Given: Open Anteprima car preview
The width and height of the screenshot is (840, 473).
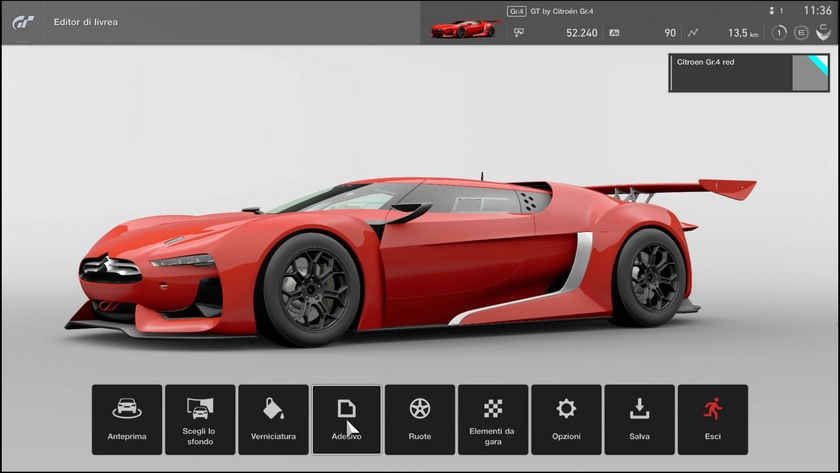Looking at the screenshot, I should point(127,419).
